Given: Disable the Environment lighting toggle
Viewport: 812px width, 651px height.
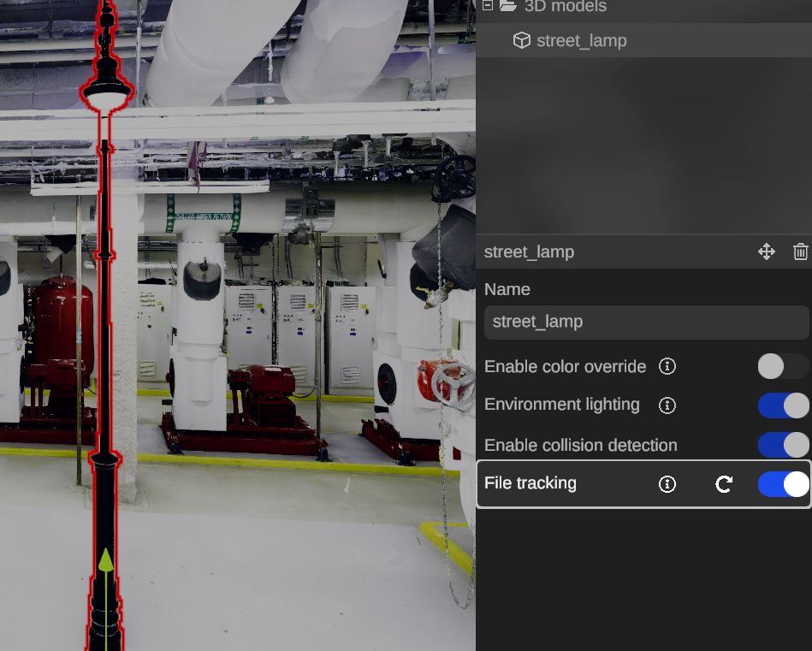Looking at the screenshot, I should 782,405.
